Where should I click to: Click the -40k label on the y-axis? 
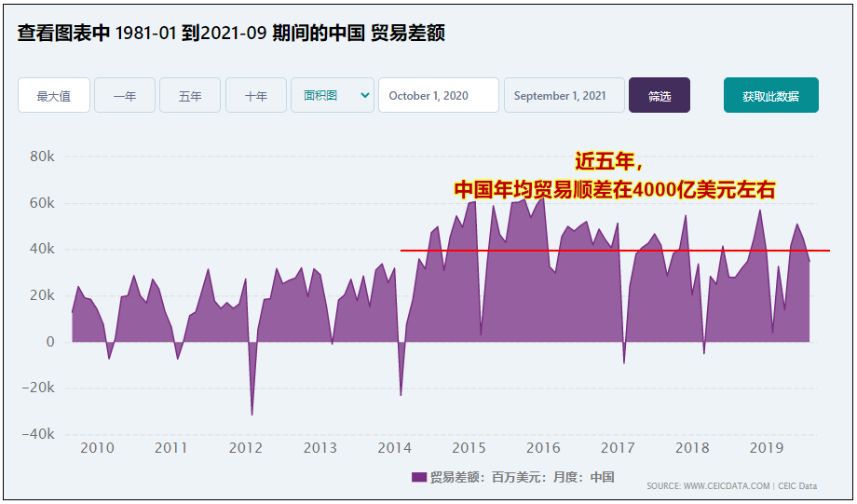[38, 434]
